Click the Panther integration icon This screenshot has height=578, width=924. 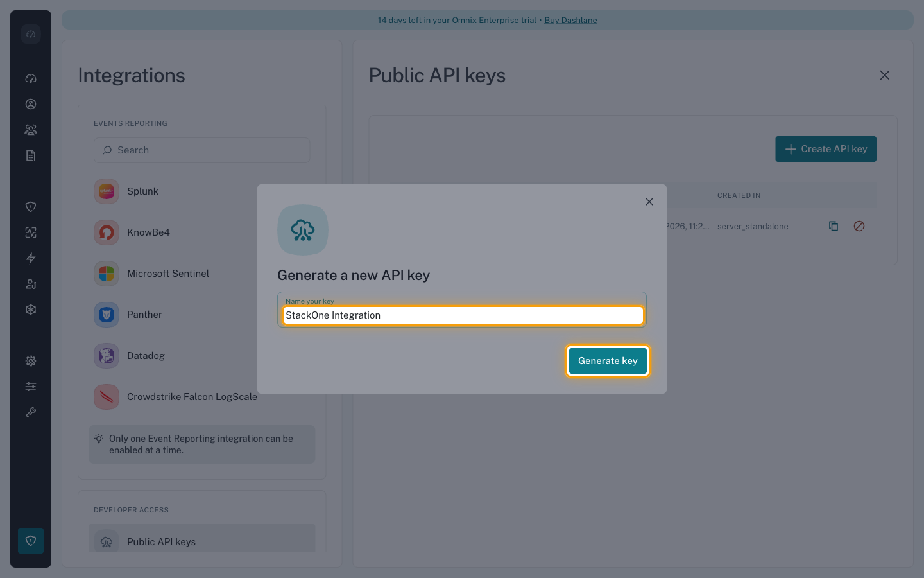tap(107, 315)
